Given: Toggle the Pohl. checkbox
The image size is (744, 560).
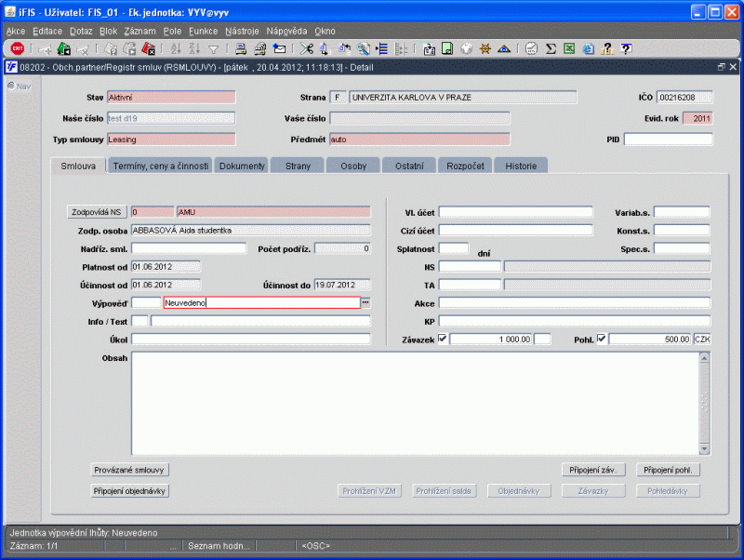Looking at the screenshot, I should pyautogui.click(x=601, y=339).
